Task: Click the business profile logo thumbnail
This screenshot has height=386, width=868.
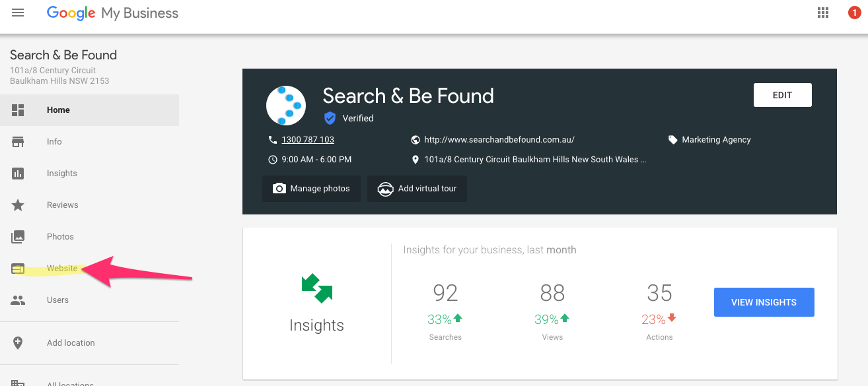Action: [286, 105]
